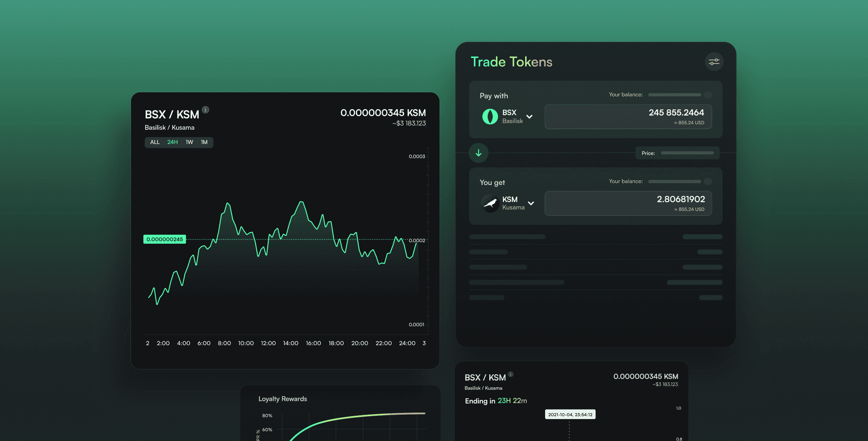Expand the BSX token dropdown selector
The width and height of the screenshot is (868, 441).
(x=528, y=116)
